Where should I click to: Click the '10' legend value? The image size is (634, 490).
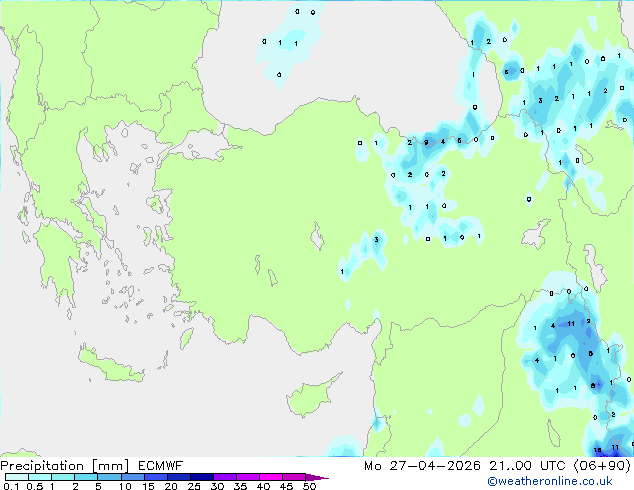[125, 486]
